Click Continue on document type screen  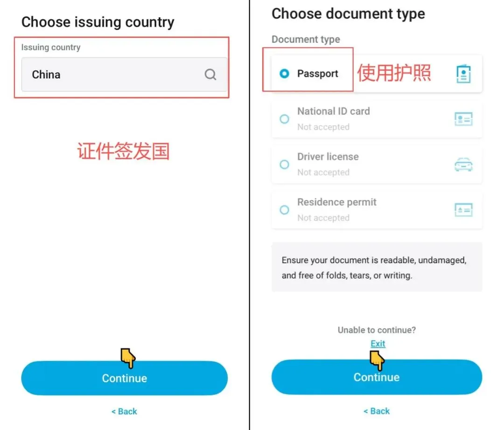(x=377, y=377)
